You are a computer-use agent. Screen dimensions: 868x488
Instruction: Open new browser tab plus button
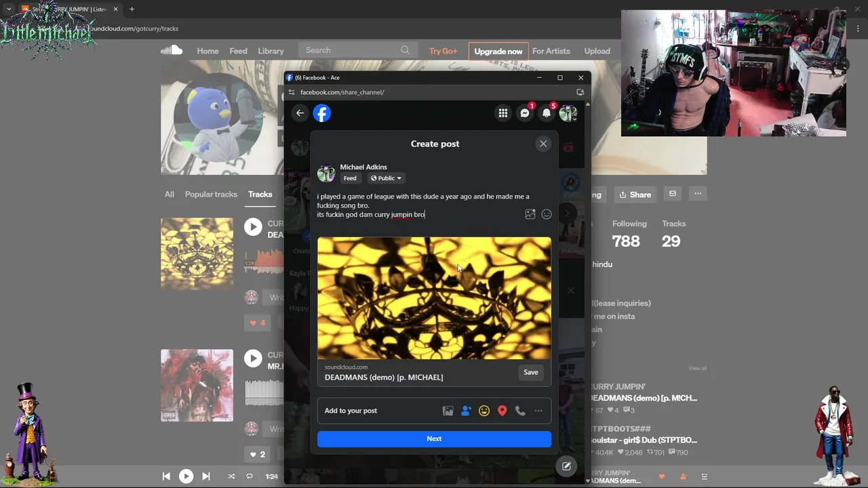pos(132,9)
